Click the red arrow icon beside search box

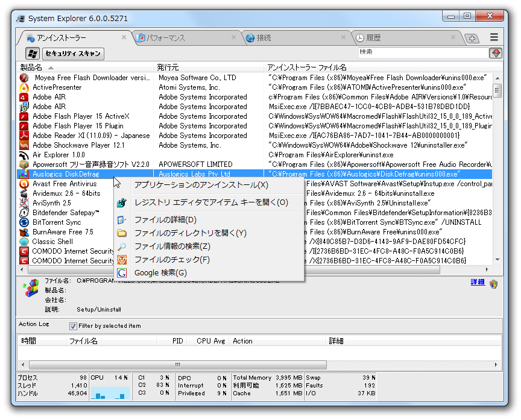pyautogui.click(x=496, y=53)
